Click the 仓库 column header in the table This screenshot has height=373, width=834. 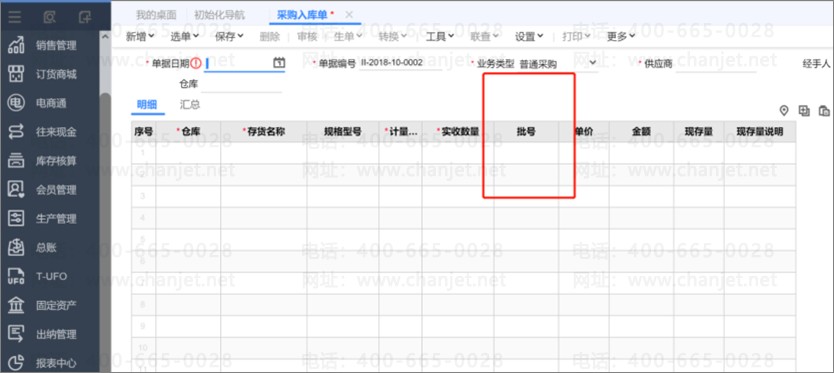pyautogui.click(x=188, y=131)
